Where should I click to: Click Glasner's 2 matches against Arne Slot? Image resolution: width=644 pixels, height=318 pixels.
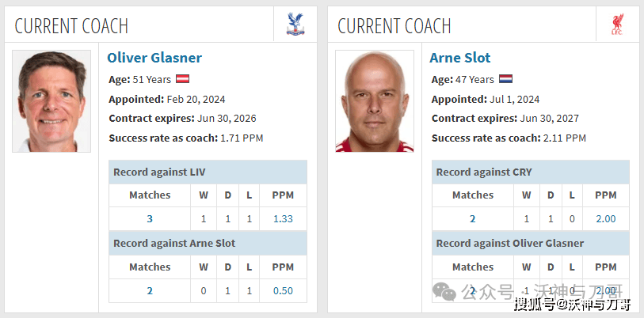tap(150, 291)
